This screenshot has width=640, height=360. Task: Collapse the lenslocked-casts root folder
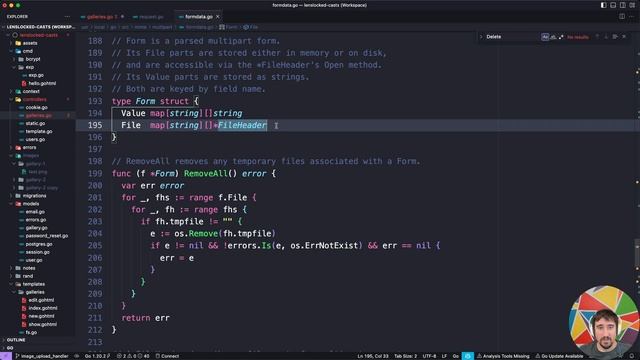[x=38, y=35]
